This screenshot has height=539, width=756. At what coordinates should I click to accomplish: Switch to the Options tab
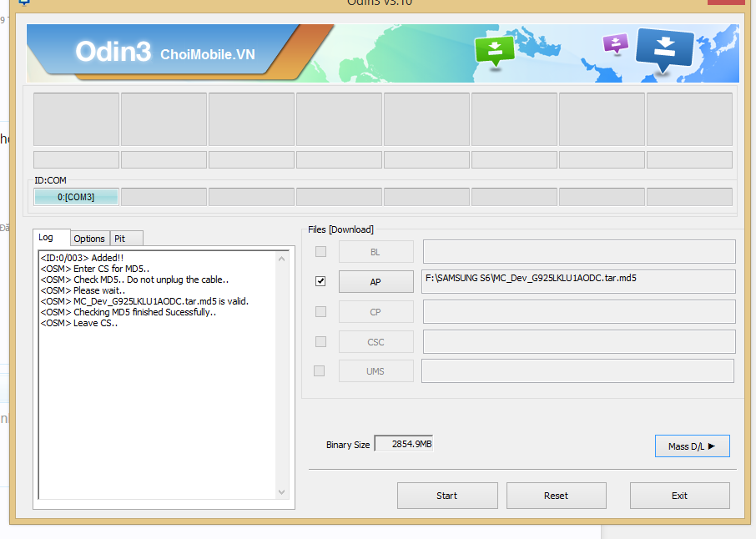(89, 239)
